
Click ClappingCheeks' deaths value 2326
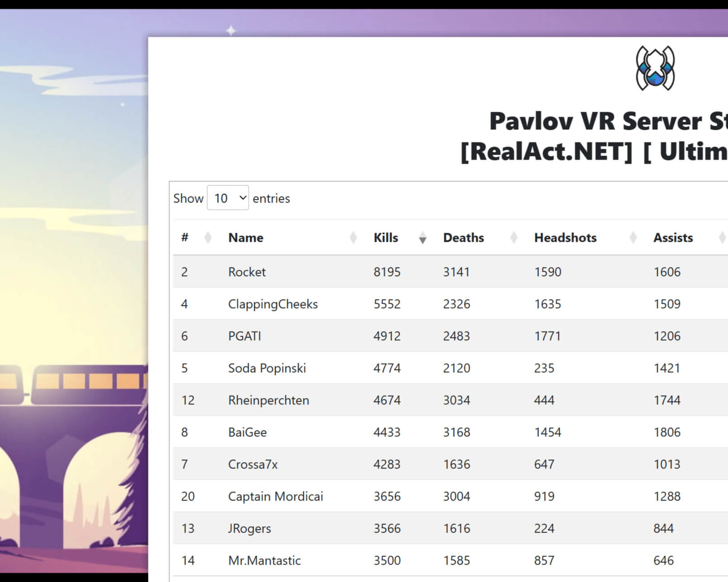pos(456,304)
